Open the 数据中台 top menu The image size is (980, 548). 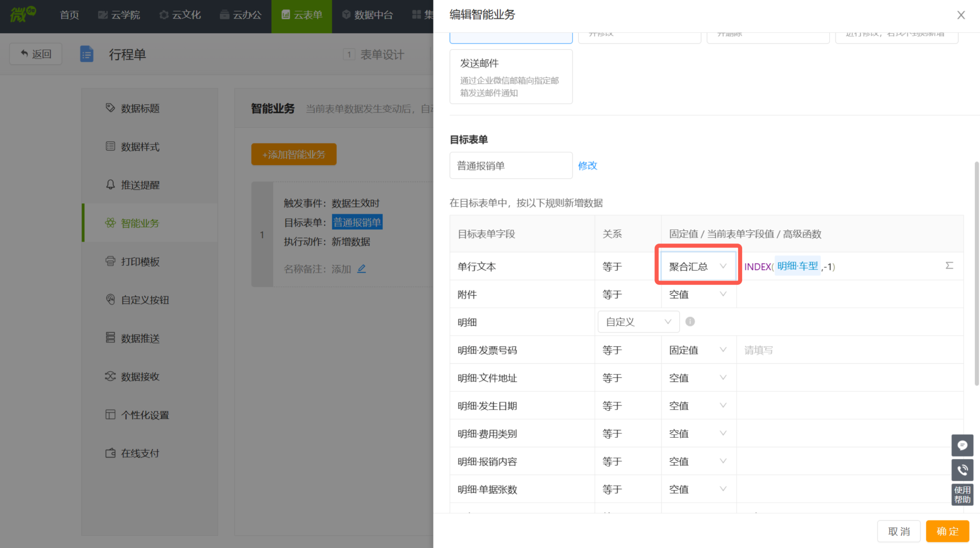point(367,15)
